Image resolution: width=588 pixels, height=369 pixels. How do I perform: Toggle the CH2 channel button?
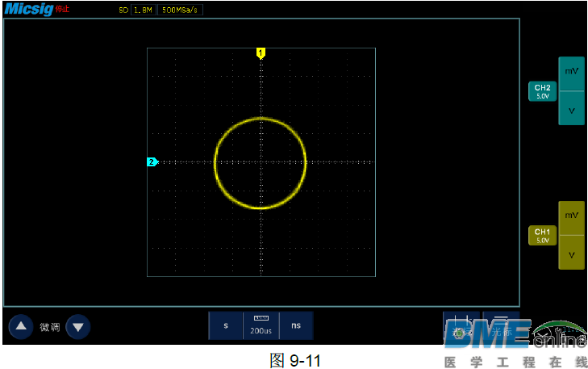(542, 91)
